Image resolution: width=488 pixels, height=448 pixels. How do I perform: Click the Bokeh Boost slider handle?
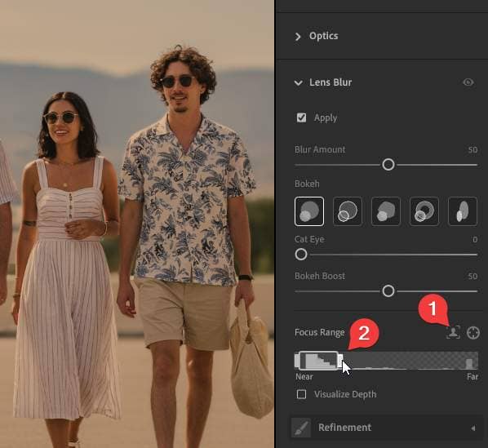pos(388,291)
